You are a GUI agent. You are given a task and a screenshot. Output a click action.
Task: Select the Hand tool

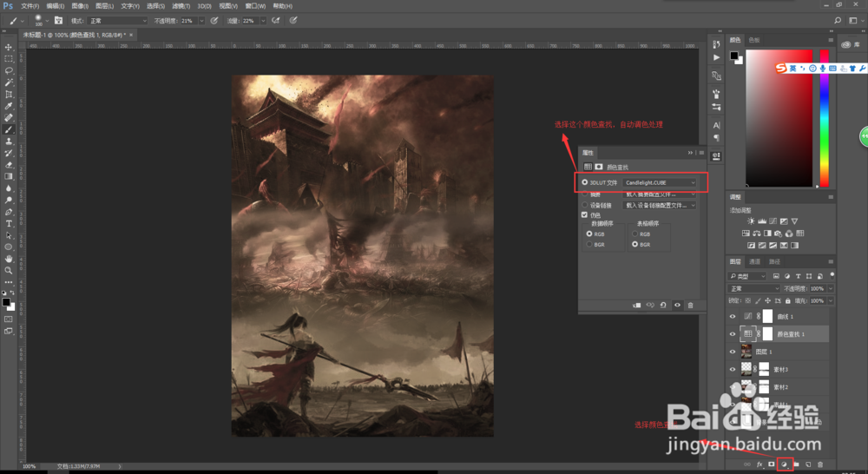9,259
